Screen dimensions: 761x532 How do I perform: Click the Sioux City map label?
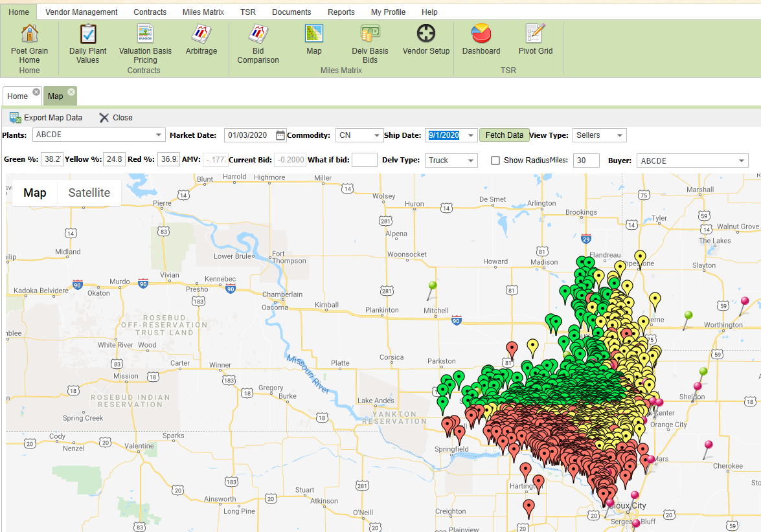click(628, 506)
